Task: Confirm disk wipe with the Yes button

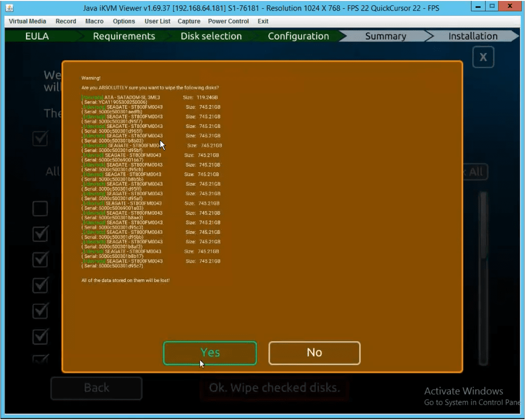Action: coord(210,353)
